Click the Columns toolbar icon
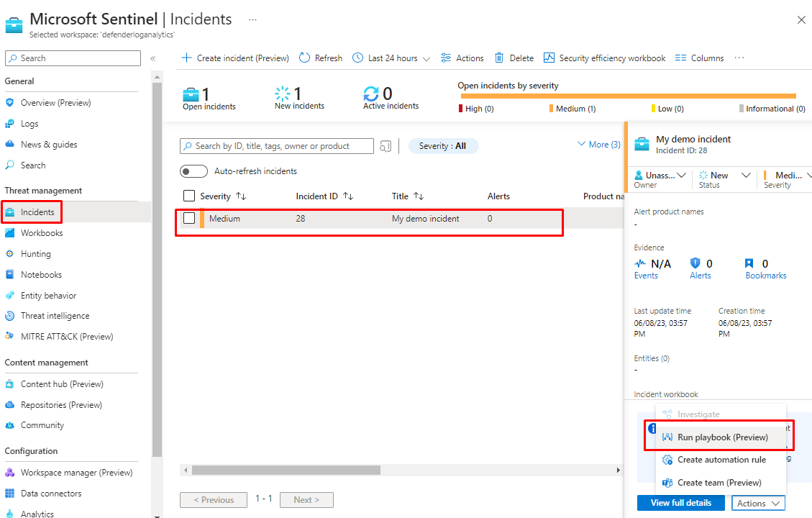 coord(680,58)
